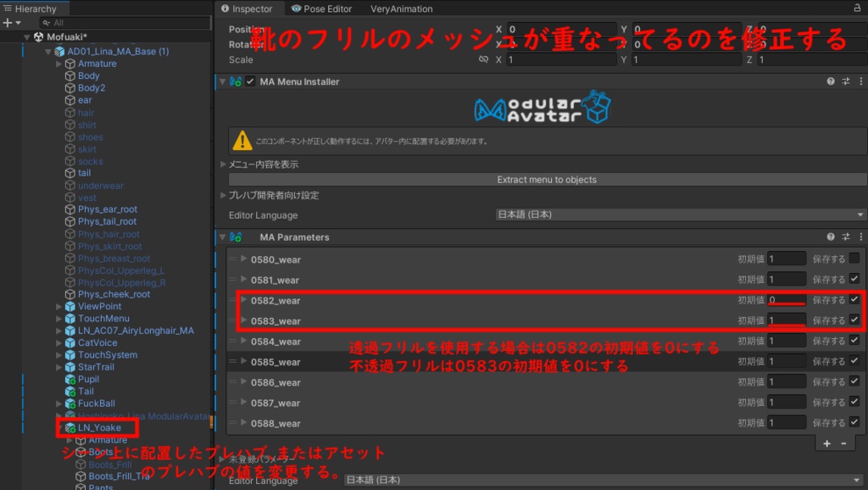Expand the 0582_wear parameter entry
868x490 pixels.
pos(243,299)
